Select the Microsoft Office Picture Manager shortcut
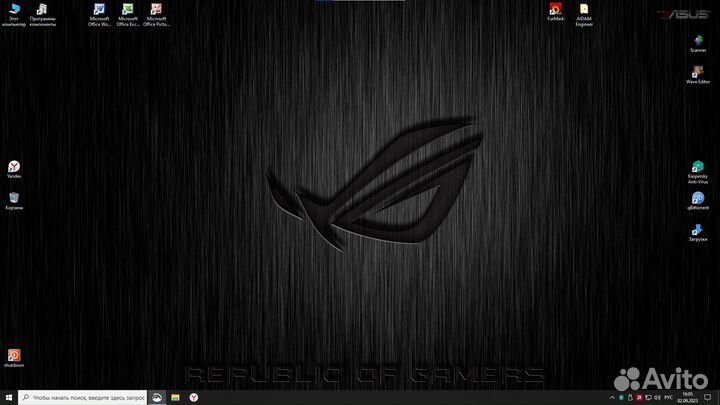The height and width of the screenshot is (405, 720). click(156, 14)
